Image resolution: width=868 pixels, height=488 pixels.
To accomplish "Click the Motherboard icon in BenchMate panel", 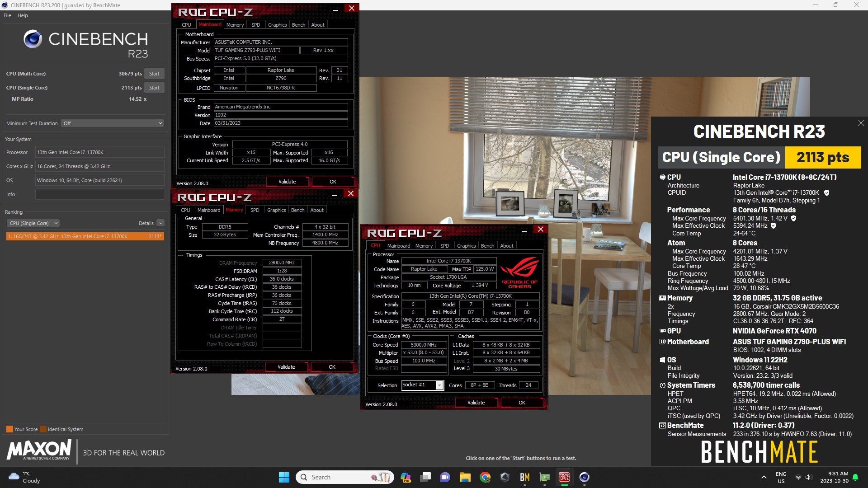I will click(662, 342).
